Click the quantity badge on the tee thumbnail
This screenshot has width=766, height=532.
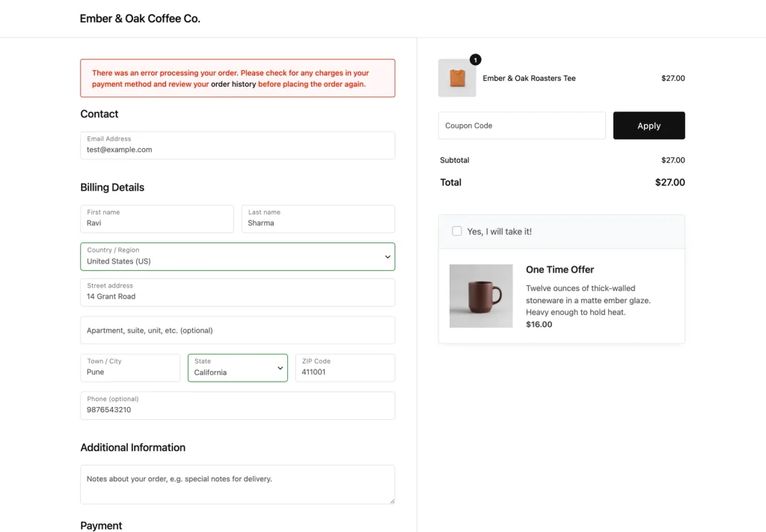coord(475,60)
